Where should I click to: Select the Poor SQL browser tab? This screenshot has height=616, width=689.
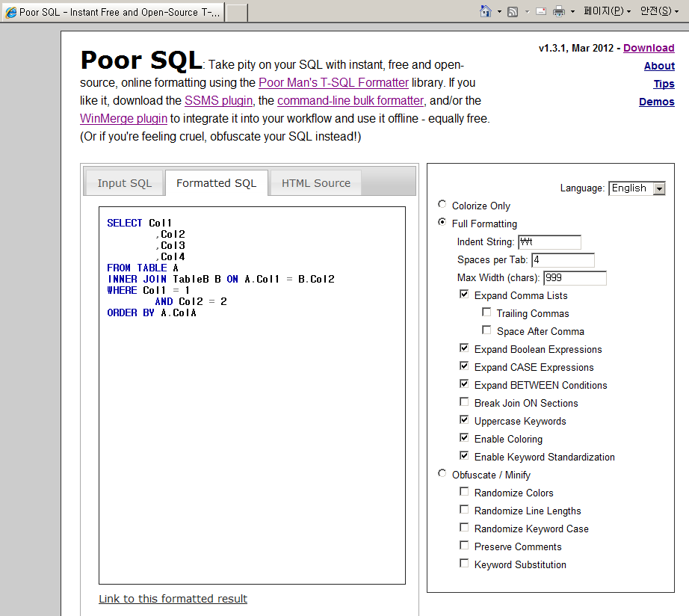(x=113, y=12)
